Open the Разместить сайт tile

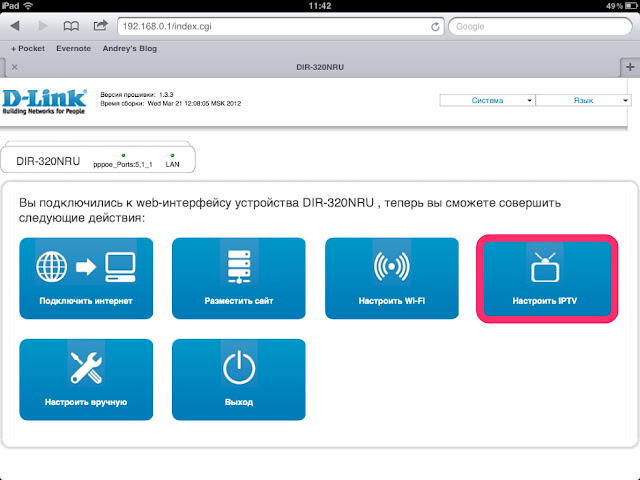tap(239, 278)
